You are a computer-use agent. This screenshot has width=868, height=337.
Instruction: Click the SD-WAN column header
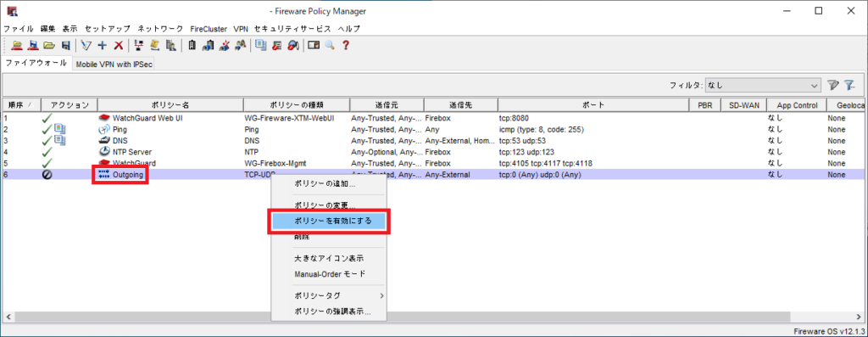[x=744, y=104]
